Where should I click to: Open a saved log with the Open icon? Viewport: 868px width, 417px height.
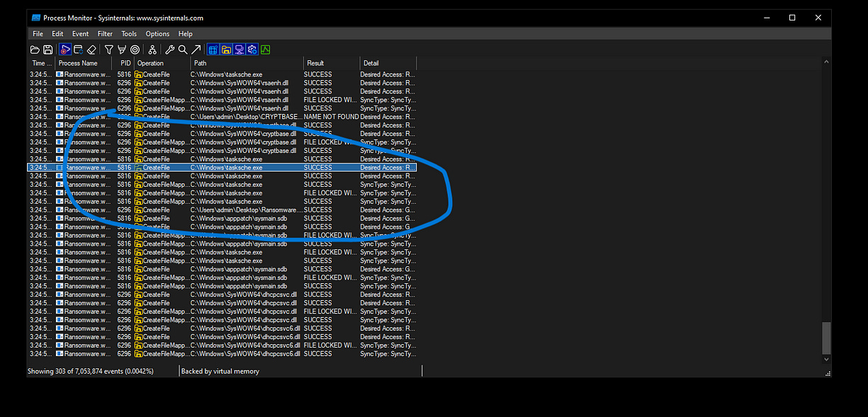tap(35, 50)
